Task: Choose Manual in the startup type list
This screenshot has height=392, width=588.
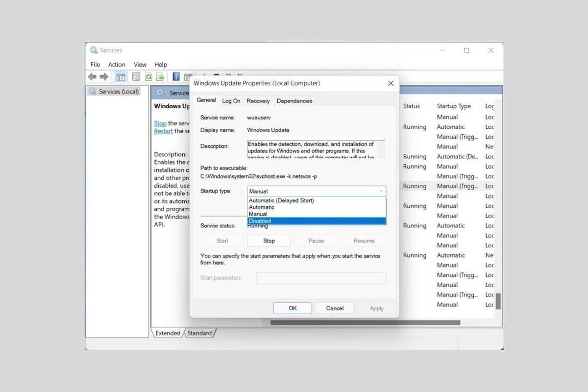Action: 317,214
